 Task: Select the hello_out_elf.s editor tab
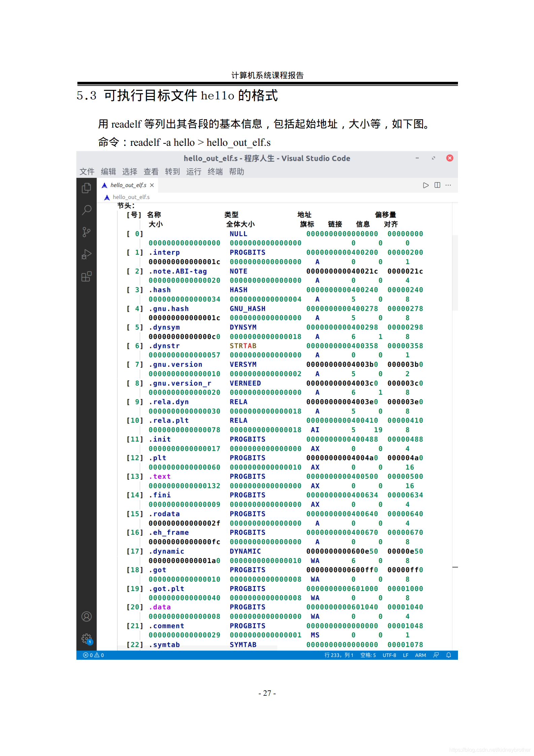pyautogui.click(x=128, y=185)
